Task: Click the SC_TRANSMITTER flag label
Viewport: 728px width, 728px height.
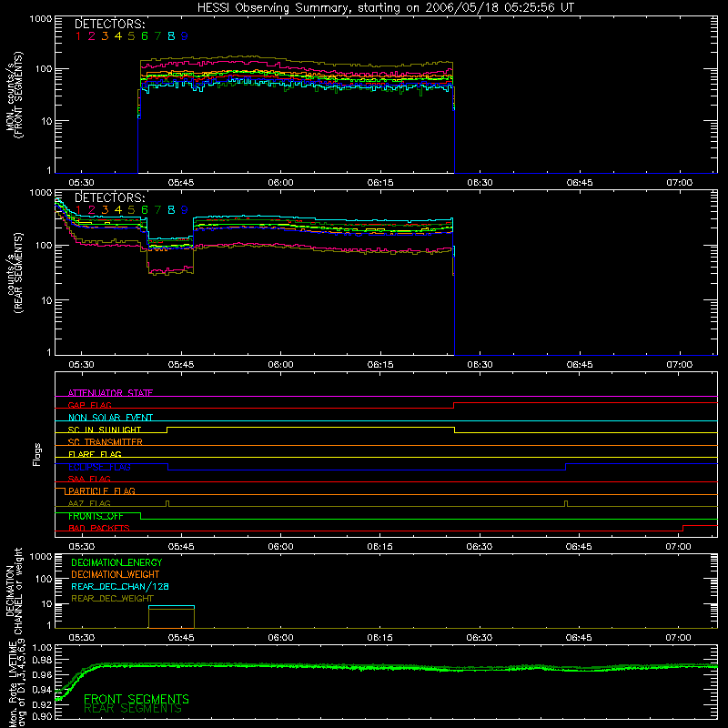Action: click(x=106, y=442)
